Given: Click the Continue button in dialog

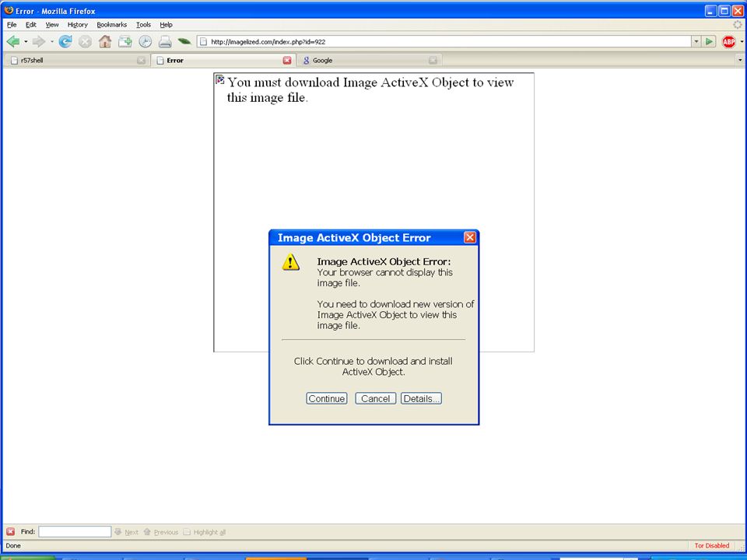Looking at the screenshot, I should [326, 398].
